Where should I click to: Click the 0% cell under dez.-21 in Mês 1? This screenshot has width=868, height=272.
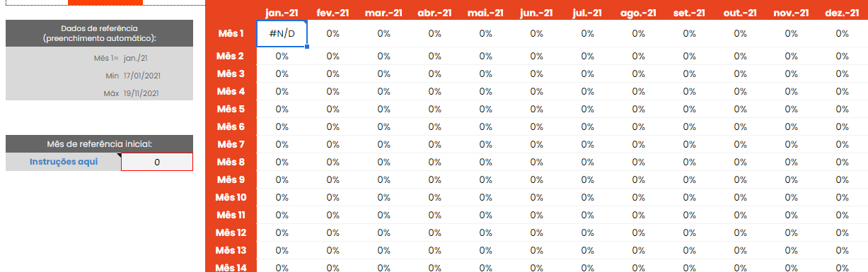[x=842, y=33]
